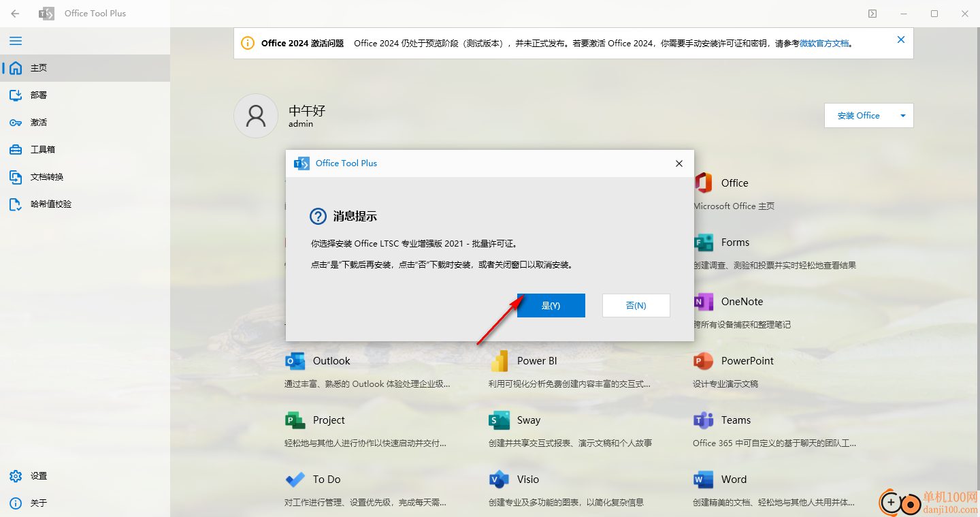The height and width of the screenshot is (517, 980).
Task: Click the question mark dialog icon
Action: (318, 217)
